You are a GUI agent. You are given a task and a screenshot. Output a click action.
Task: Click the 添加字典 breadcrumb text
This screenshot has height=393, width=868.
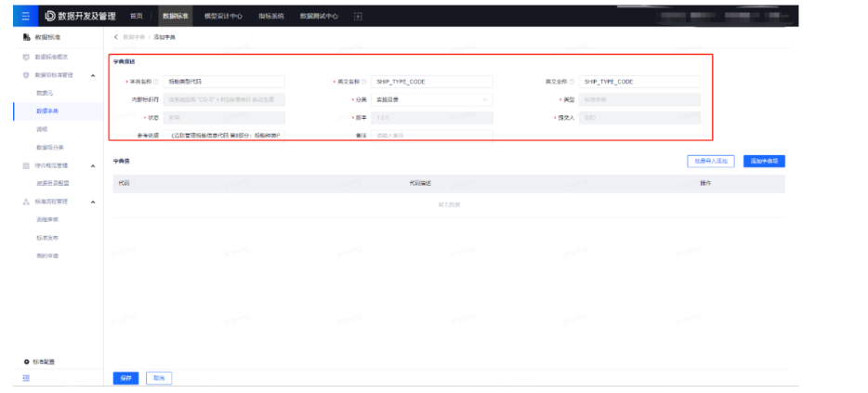pyautogui.click(x=164, y=37)
